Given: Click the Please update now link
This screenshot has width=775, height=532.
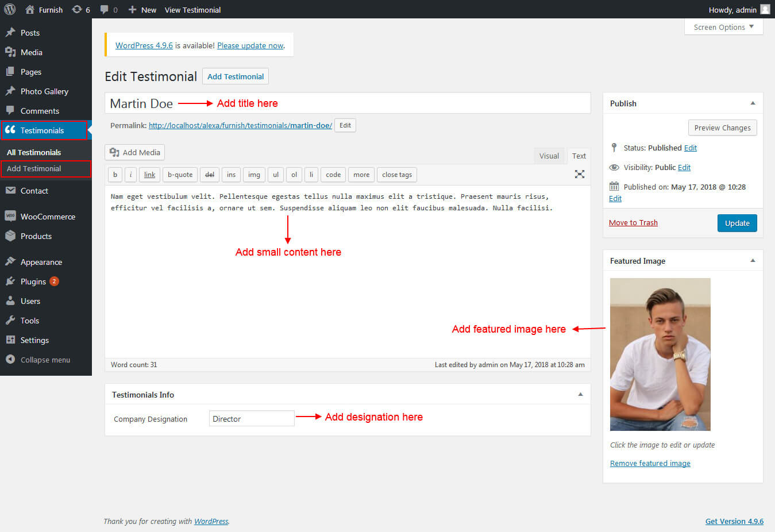Looking at the screenshot, I should 250,45.
